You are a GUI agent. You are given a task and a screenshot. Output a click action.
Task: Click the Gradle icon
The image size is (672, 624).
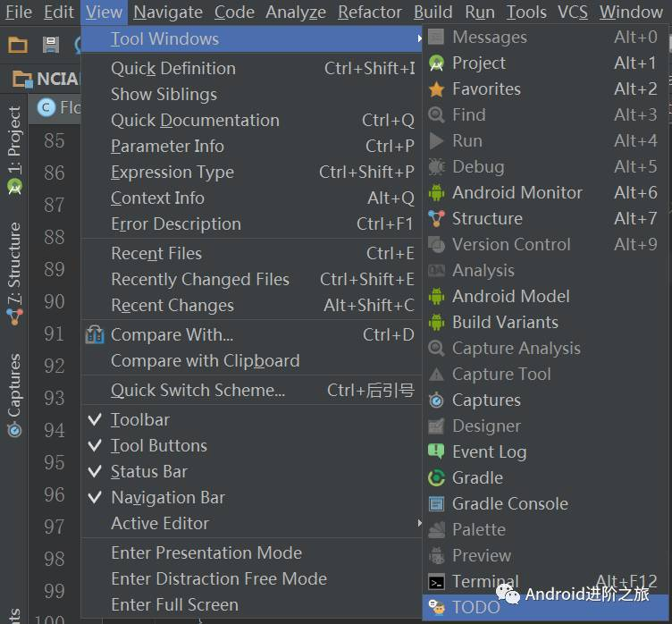tap(436, 477)
